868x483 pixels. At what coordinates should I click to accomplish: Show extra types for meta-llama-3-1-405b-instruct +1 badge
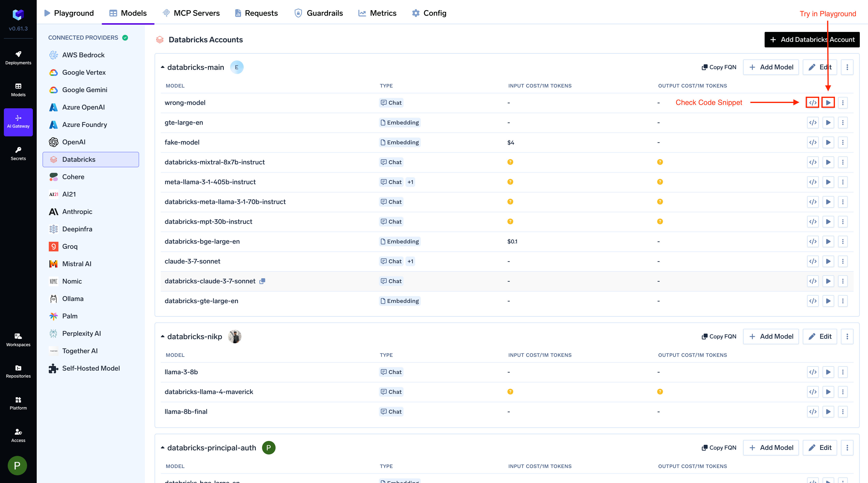click(x=410, y=182)
